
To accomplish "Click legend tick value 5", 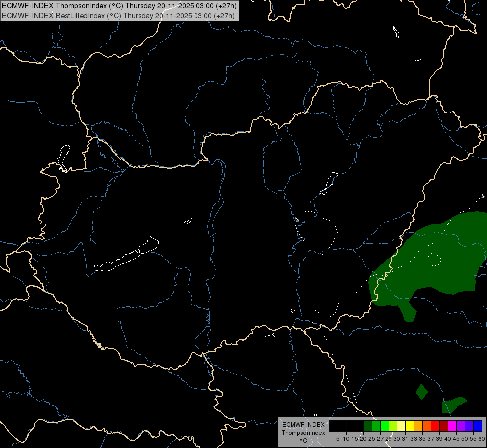I will point(338,439).
